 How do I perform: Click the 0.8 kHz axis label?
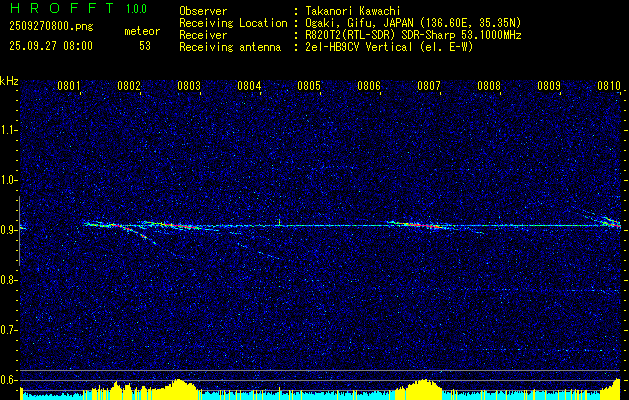coord(9,280)
